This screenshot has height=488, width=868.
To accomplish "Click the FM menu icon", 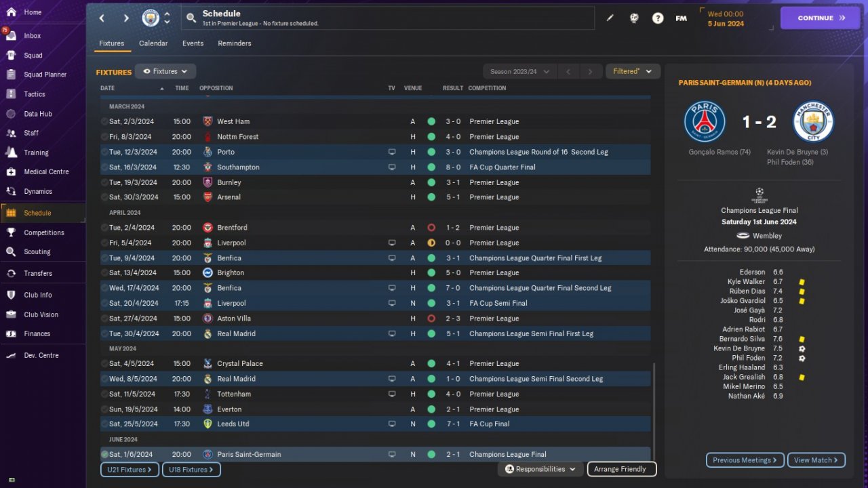I will (x=682, y=18).
